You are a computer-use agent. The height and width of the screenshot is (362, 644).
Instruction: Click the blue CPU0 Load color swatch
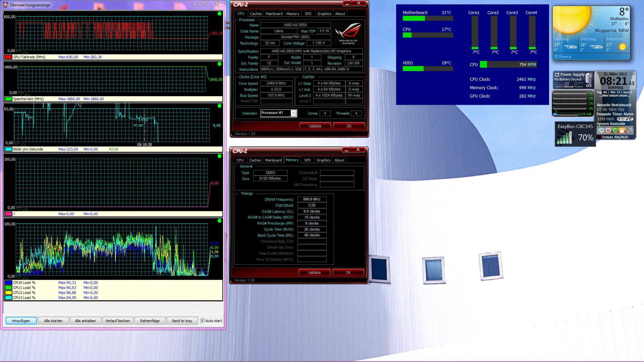click(x=8, y=283)
